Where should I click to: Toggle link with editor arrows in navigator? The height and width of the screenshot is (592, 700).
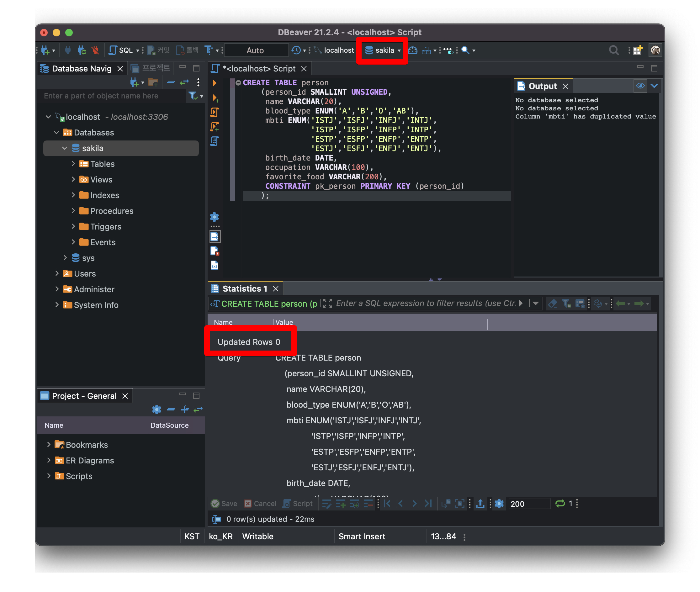(184, 82)
